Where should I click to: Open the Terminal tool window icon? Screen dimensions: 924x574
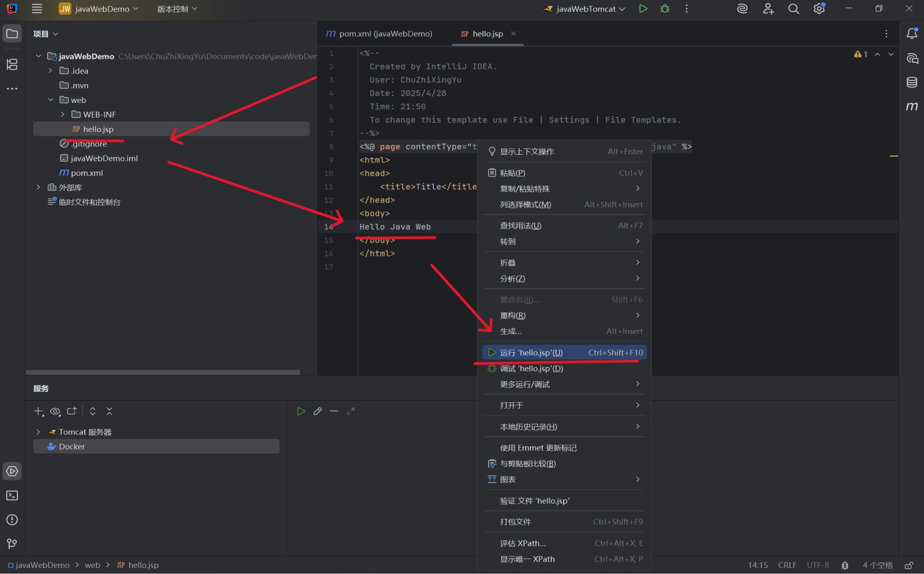(12, 495)
